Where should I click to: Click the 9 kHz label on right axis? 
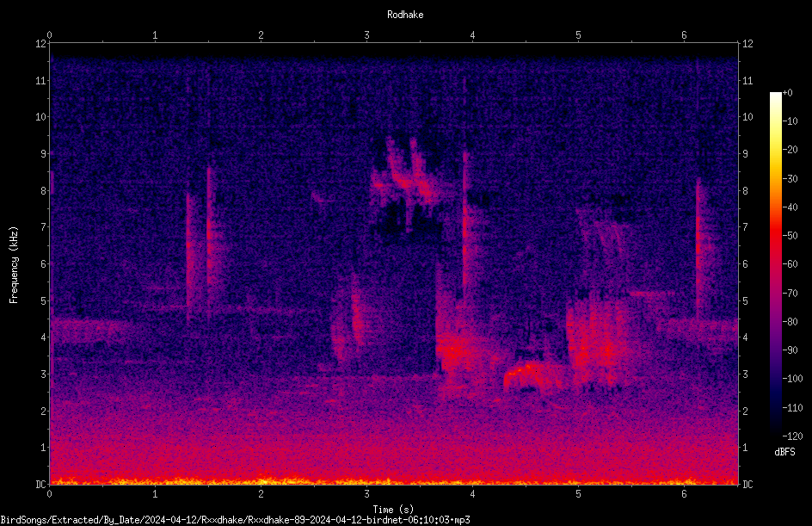coord(745,154)
